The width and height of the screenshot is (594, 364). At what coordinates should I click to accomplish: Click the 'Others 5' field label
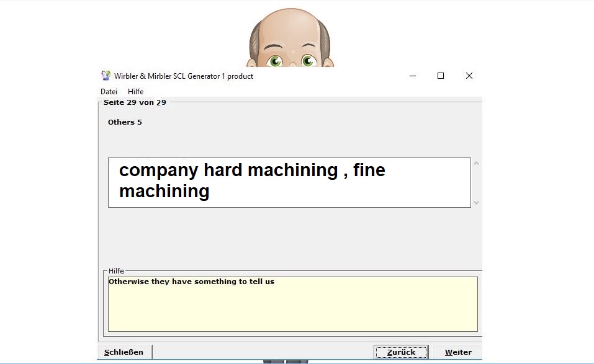[125, 122]
